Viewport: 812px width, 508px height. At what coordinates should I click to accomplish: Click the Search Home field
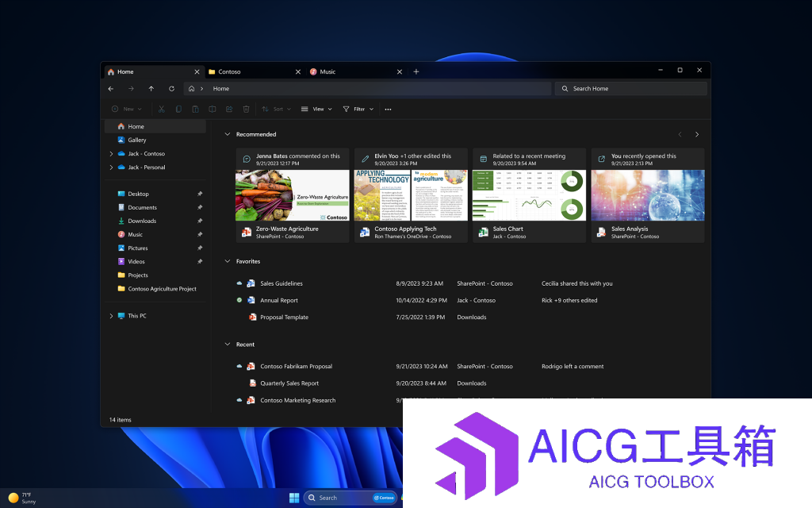tap(630, 89)
